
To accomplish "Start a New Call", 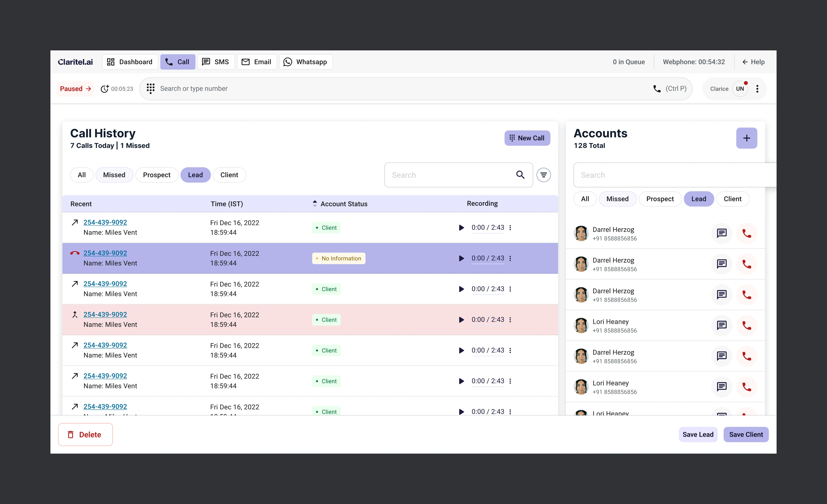I will pyautogui.click(x=527, y=138).
